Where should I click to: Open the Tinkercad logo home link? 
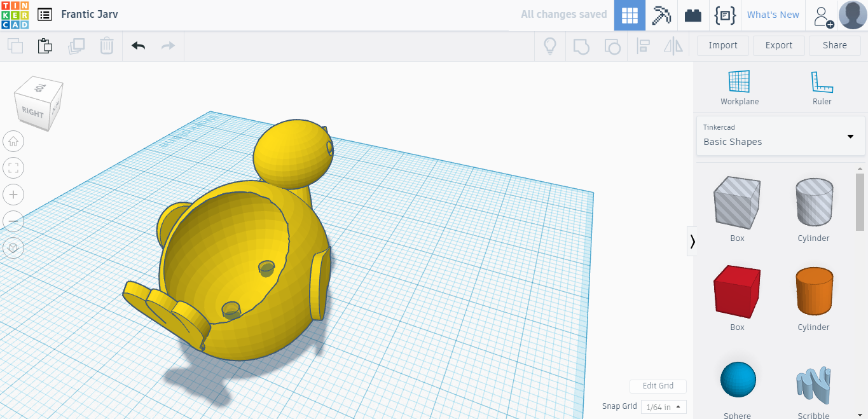click(15, 15)
